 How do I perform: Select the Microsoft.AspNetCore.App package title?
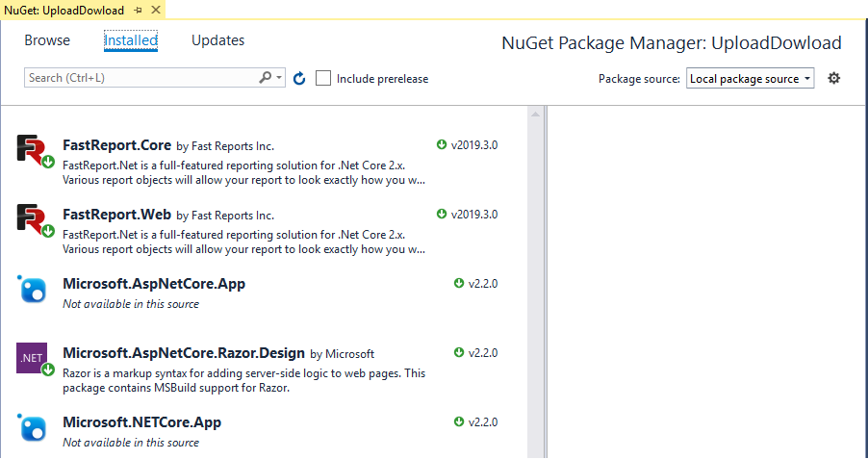point(154,284)
